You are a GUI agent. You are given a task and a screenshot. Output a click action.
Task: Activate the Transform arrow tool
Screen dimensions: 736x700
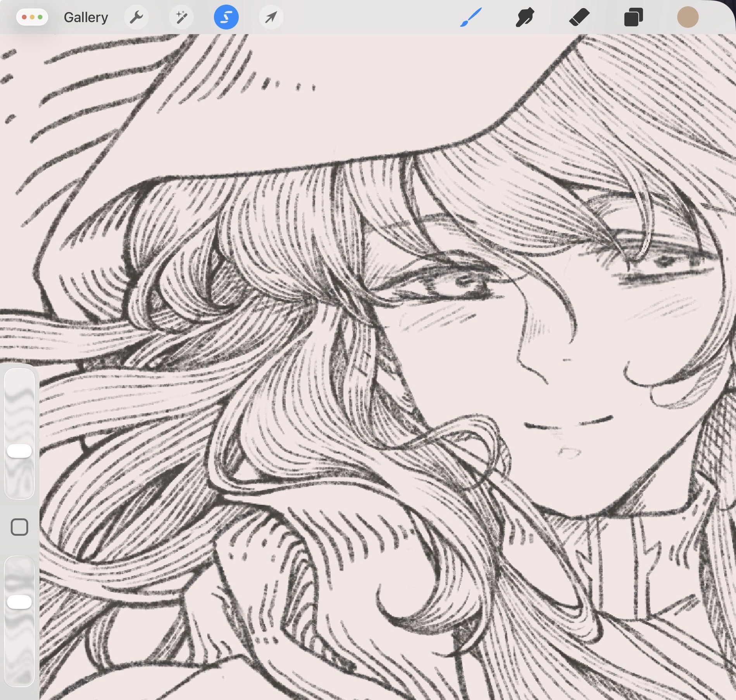click(x=271, y=17)
